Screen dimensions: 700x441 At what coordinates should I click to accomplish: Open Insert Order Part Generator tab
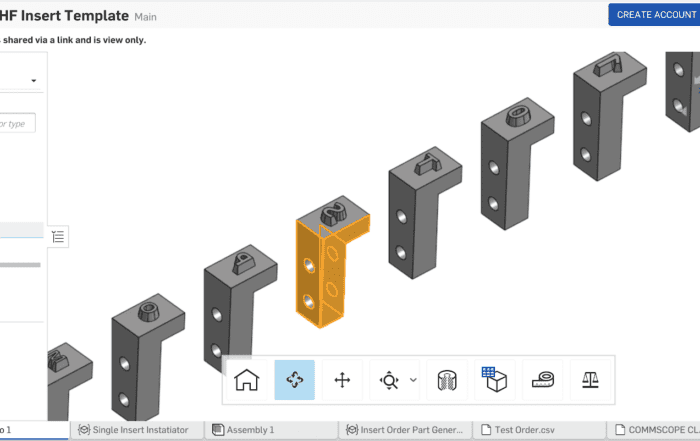405,430
